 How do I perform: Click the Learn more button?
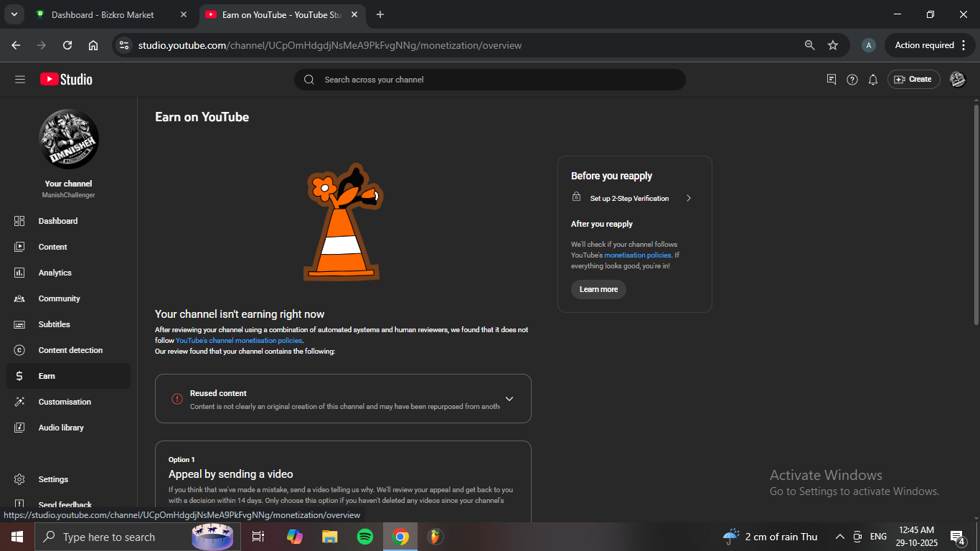pyautogui.click(x=598, y=289)
